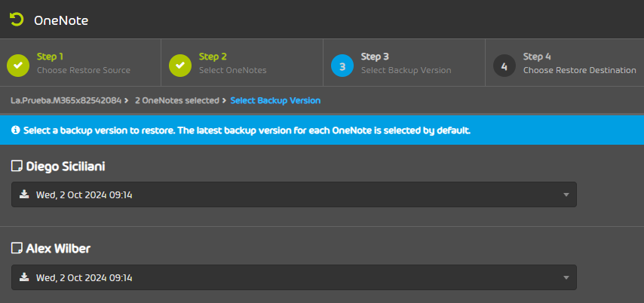644x303 pixels.
Task: Click the Step 2 green checkmark icon
Action: [x=180, y=66]
